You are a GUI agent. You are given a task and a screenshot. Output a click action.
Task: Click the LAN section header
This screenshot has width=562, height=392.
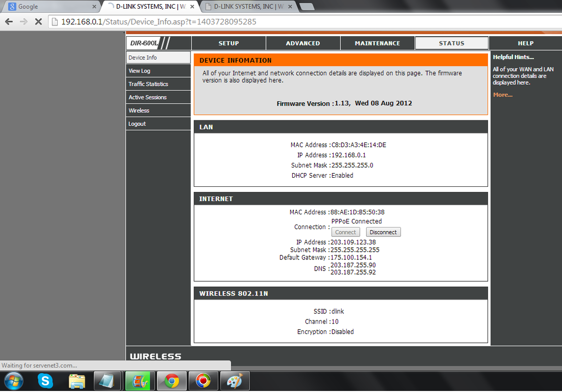click(206, 127)
